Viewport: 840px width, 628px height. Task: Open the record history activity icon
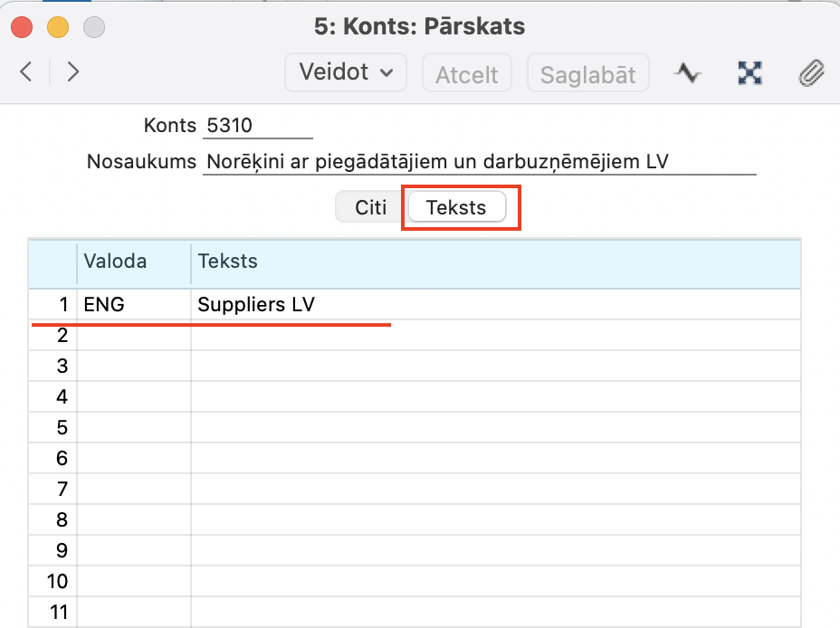[688, 73]
